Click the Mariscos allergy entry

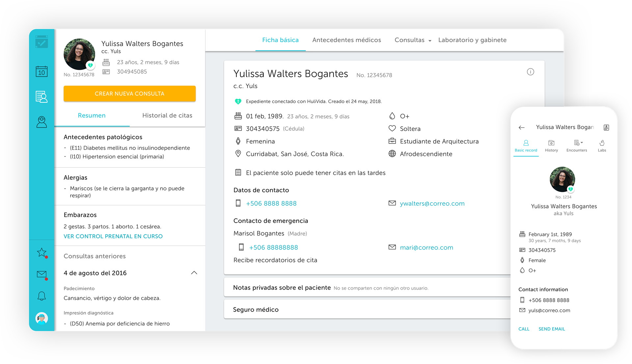pos(127,192)
